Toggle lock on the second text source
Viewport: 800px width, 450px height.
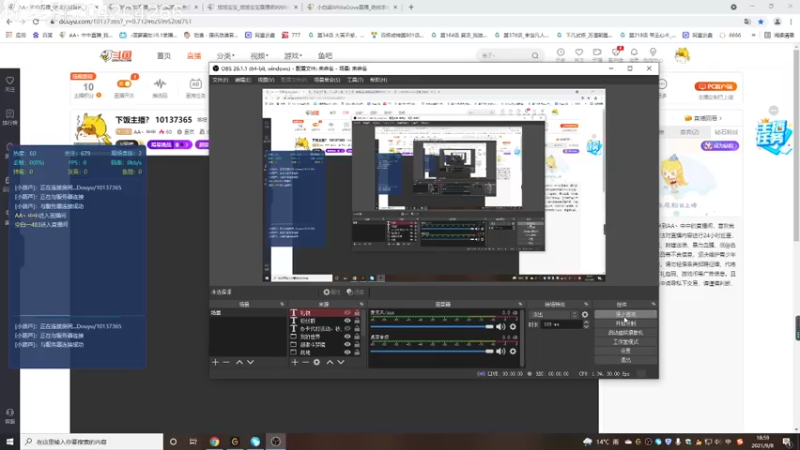pyautogui.click(x=357, y=321)
